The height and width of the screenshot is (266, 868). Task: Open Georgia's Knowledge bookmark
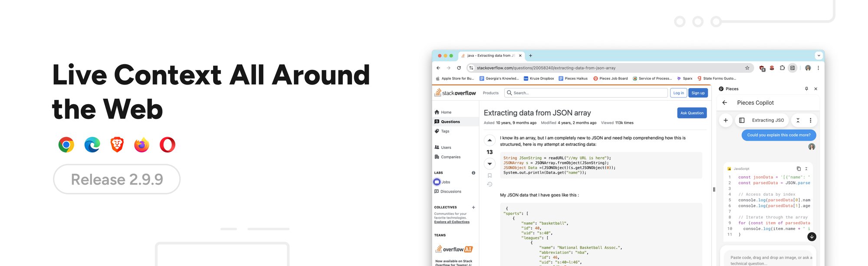coord(499,79)
